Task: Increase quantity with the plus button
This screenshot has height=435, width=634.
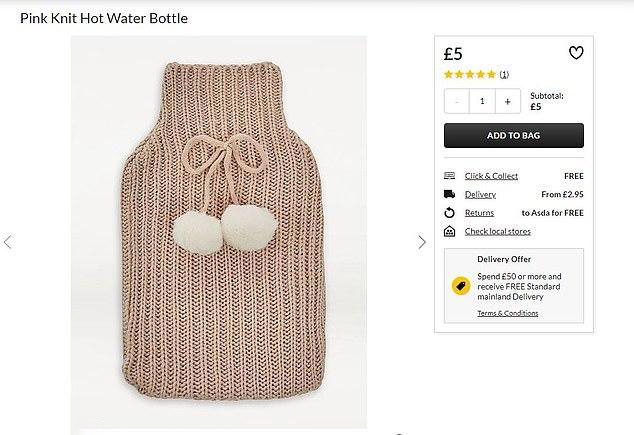Action: 507,101
